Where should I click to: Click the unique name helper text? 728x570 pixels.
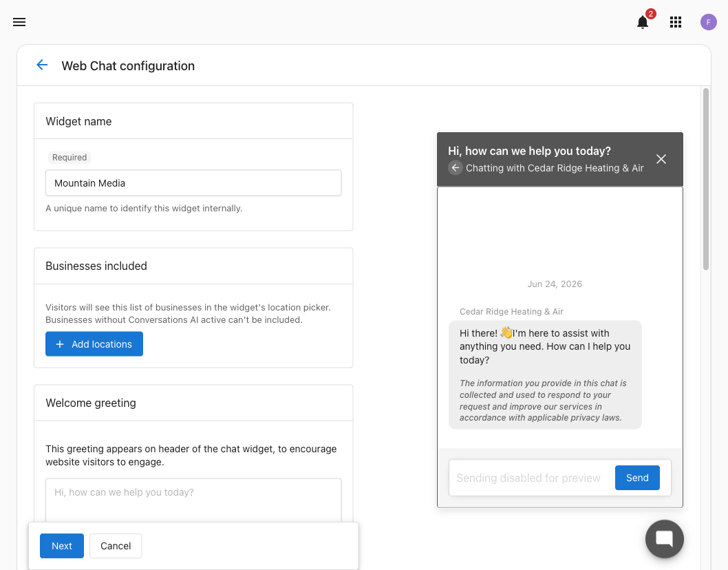[144, 208]
